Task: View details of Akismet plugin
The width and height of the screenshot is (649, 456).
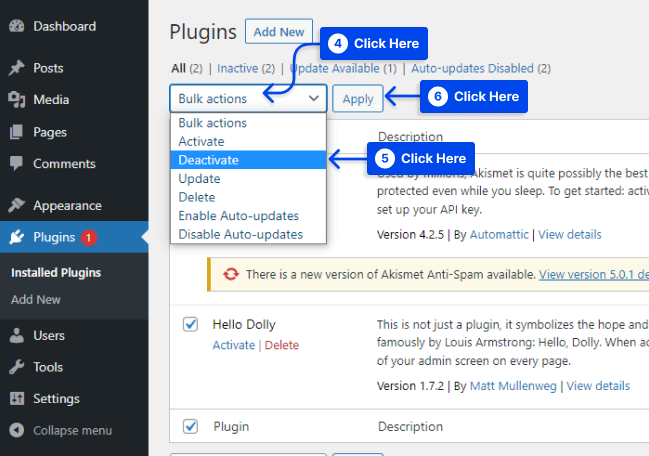Action: (x=570, y=235)
